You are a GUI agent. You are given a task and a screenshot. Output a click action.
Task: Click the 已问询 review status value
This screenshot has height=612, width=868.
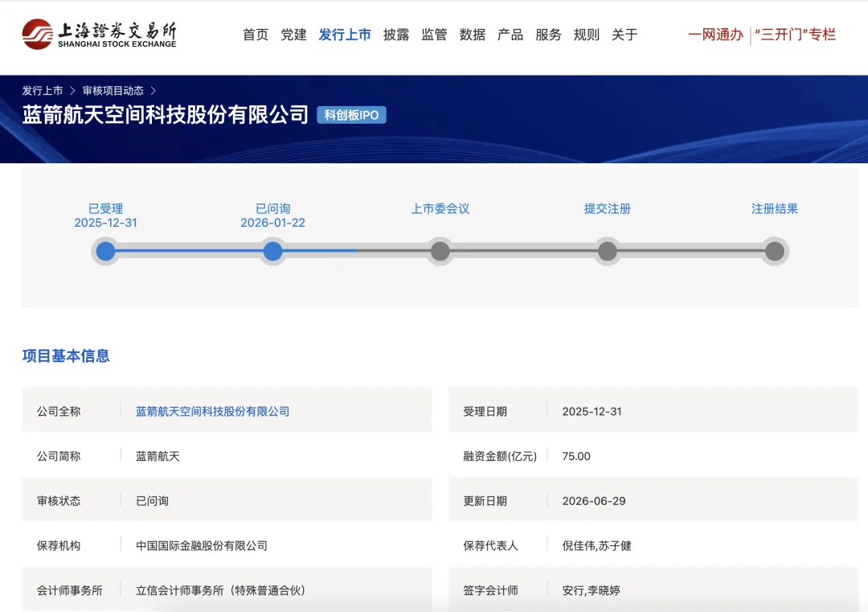tap(152, 501)
